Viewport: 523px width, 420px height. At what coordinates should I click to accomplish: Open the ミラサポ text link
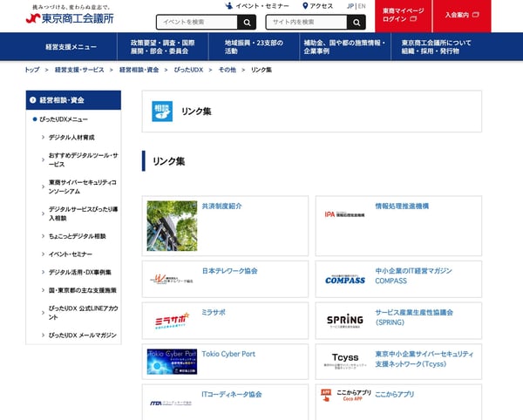(214, 312)
